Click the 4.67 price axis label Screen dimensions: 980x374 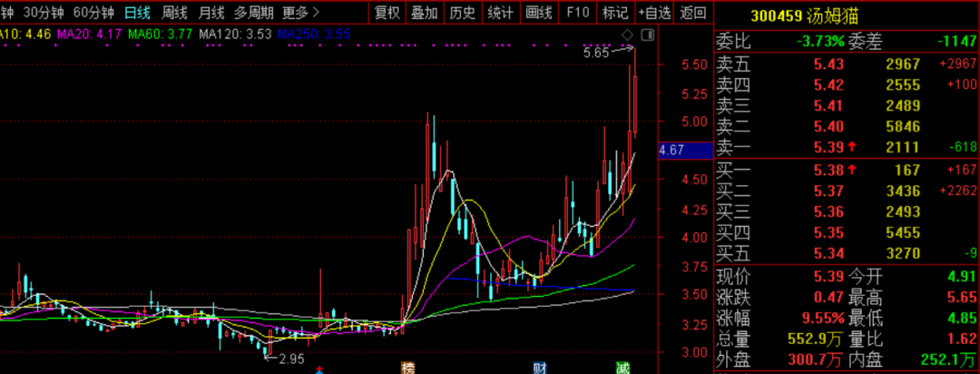click(685, 150)
